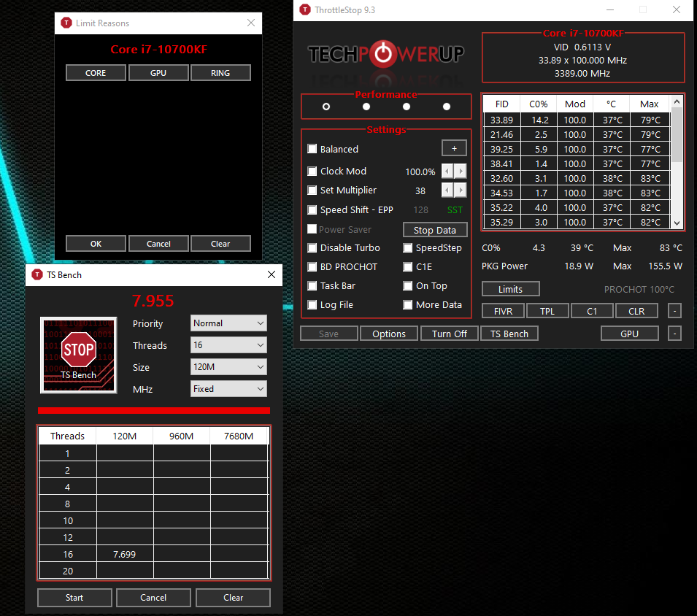Click the plus button beside Balanced
Screen dimensions: 697x616
tap(454, 148)
